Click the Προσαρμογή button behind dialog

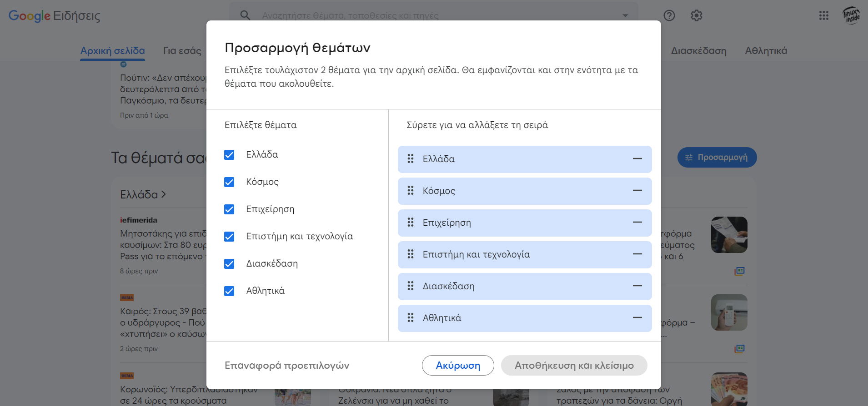tap(717, 157)
